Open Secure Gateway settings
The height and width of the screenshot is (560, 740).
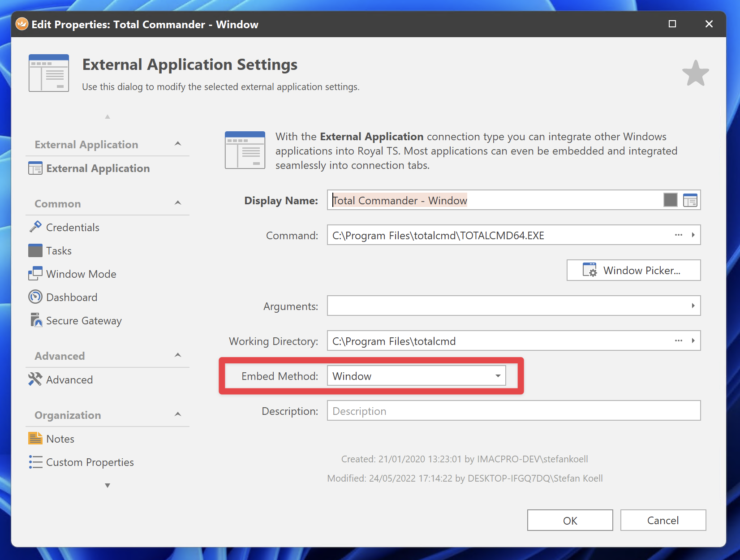pos(83,321)
